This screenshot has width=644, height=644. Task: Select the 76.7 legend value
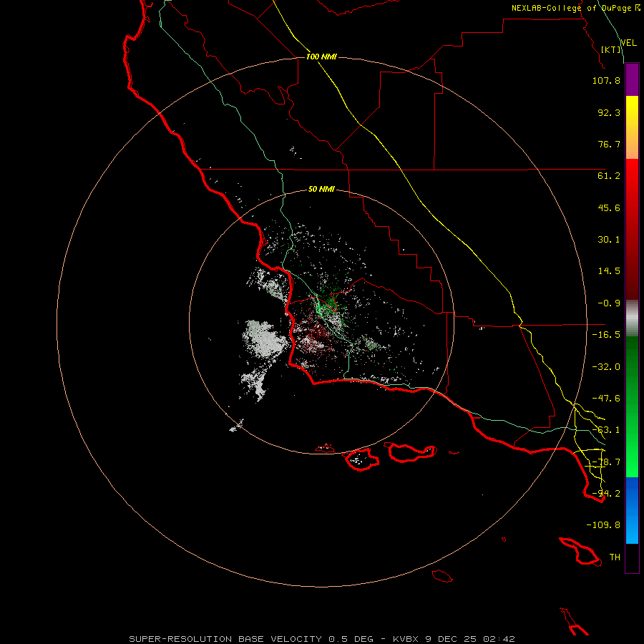(x=609, y=144)
